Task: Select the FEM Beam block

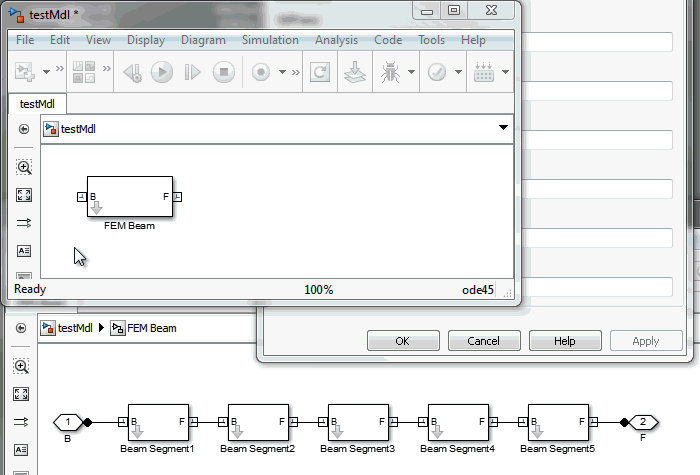Action: click(x=130, y=197)
